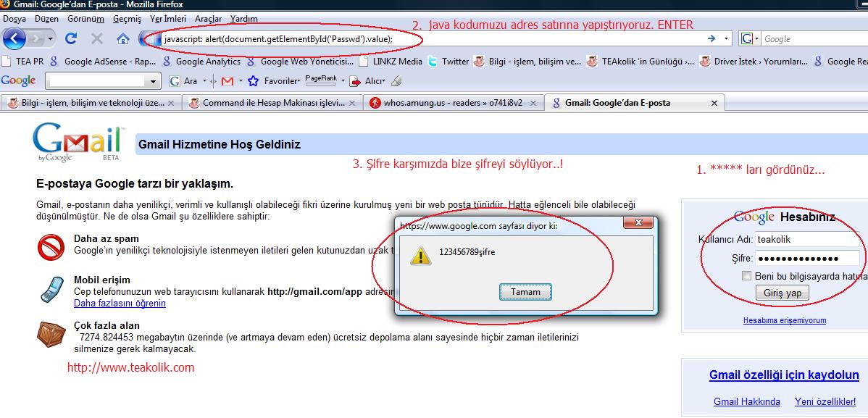Switch to the Bilgi - işlem, bilişim tab
Screen dimensions: 868x418
coord(91,103)
